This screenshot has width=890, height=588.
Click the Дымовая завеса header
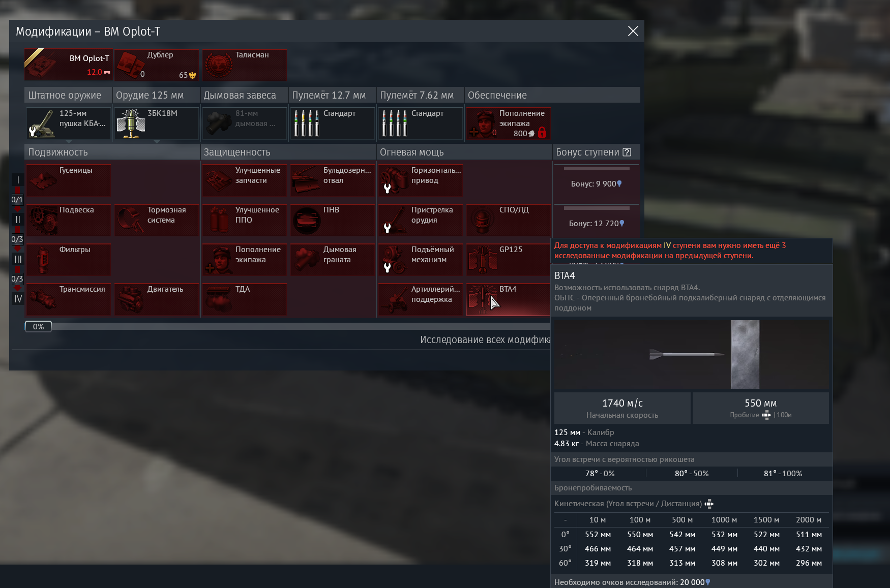(x=244, y=95)
